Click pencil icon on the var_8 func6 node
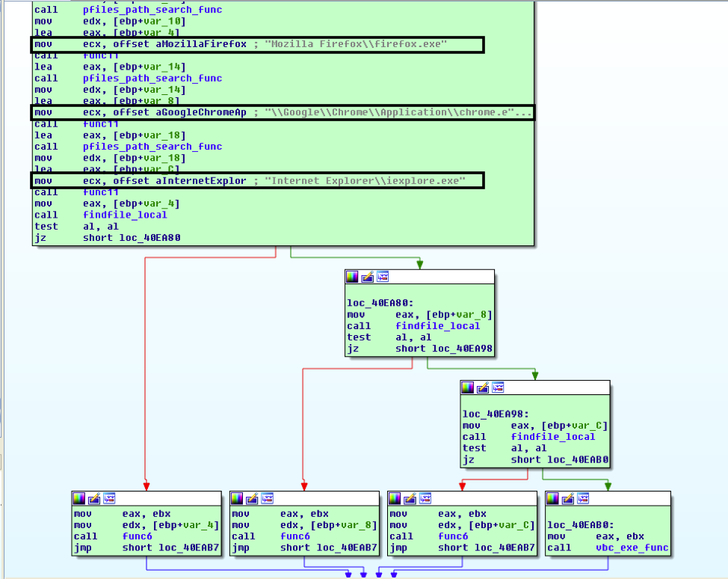This screenshot has width=728, height=579. click(x=252, y=499)
